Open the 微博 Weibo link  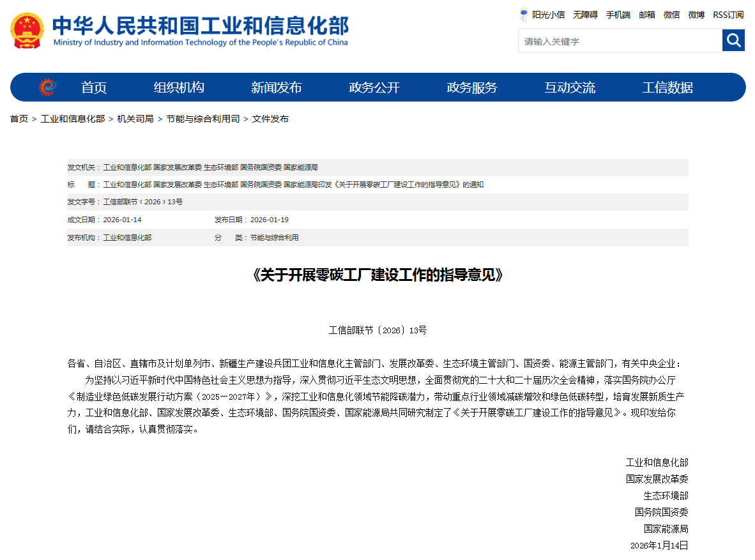696,15
